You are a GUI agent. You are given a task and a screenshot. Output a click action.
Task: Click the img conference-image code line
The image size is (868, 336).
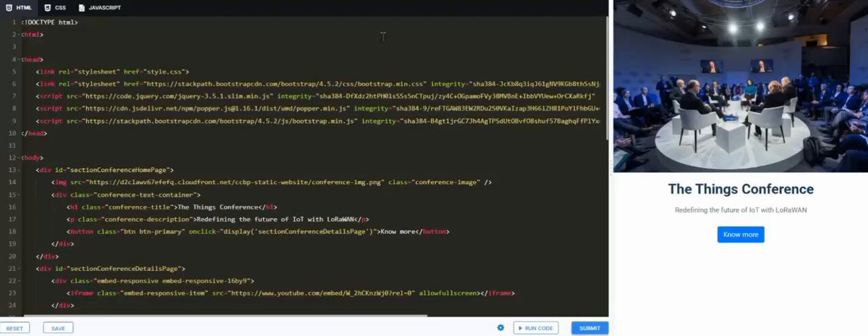pos(271,182)
